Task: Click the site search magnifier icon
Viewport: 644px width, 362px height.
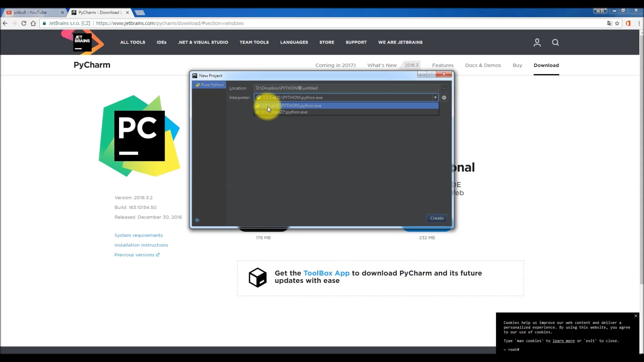Action: tap(555, 42)
